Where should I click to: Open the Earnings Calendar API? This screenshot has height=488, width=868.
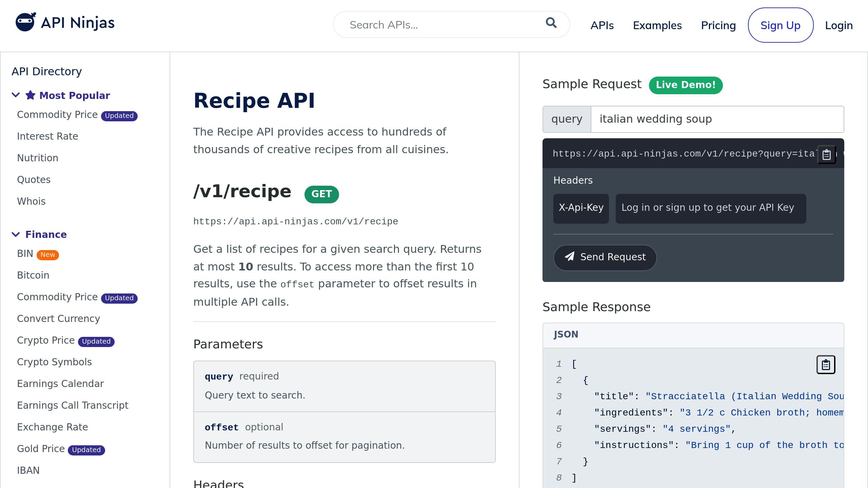point(60,384)
